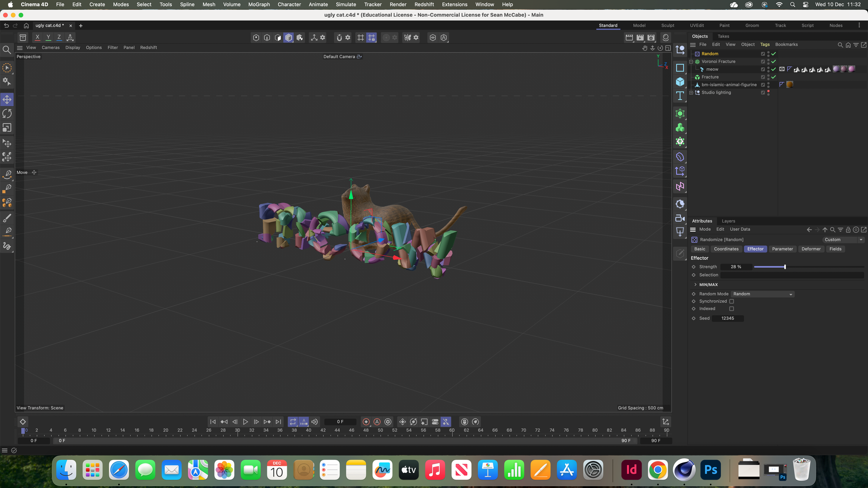Enable the Indexed checkbox
This screenshot has width=868, height=488.
(x=731, y=309)
